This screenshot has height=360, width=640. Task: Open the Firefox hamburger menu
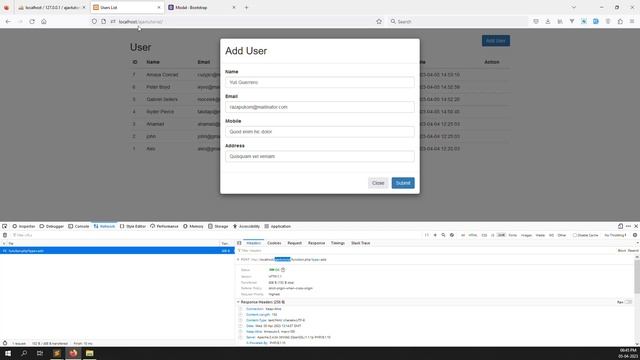pyautogui.click(x=632, y=21)
